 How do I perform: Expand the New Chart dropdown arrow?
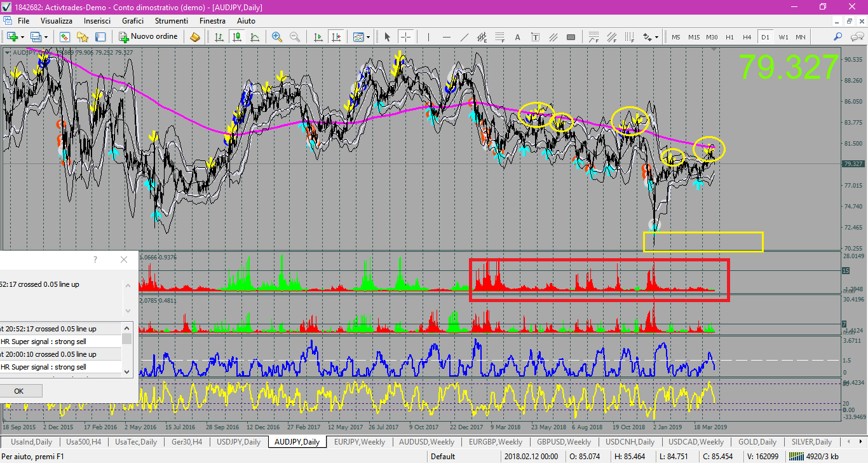click(22, 37)
